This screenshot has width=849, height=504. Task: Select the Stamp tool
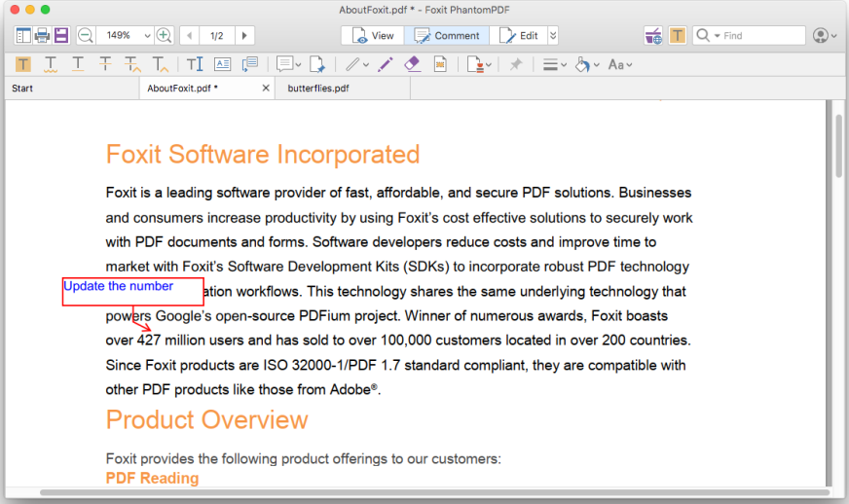pyautogui.click(x=475, y=64)
